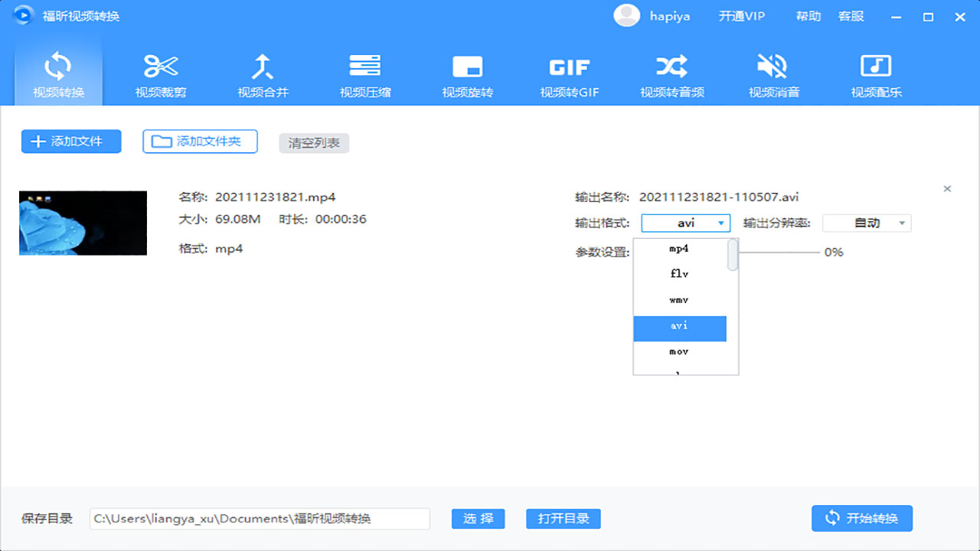
Task: Select the 视频配乐 (Add Music) tool
Action: [875, 73]
